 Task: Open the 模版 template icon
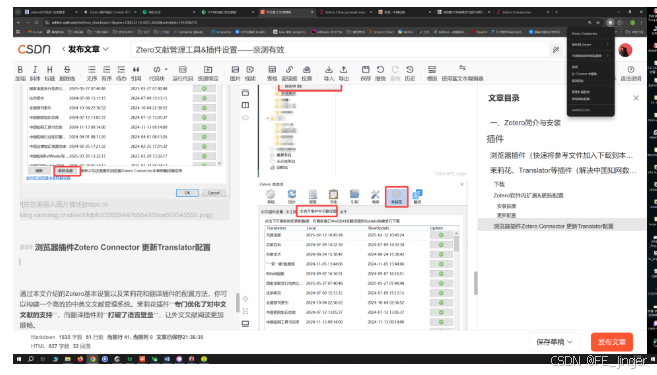[432, 73]
